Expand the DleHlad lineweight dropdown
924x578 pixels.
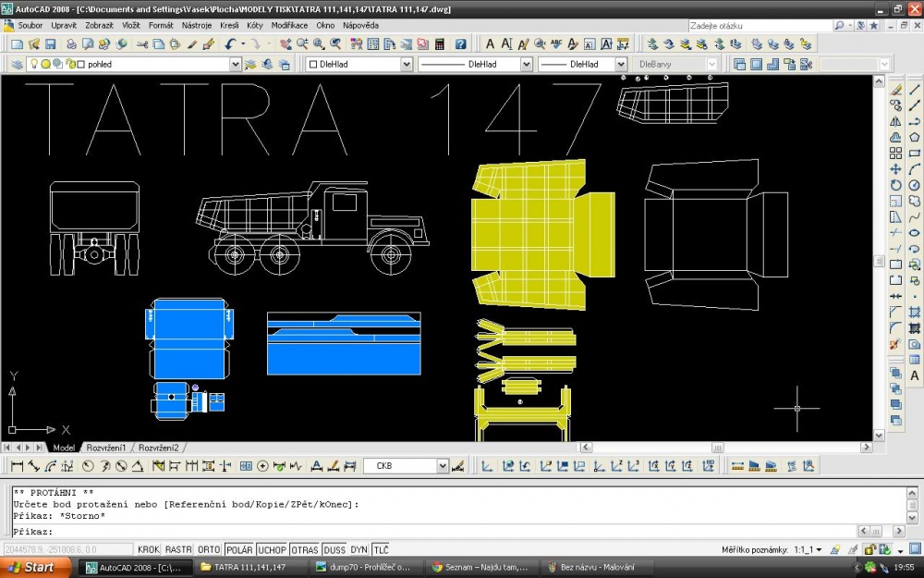point(621,65)
